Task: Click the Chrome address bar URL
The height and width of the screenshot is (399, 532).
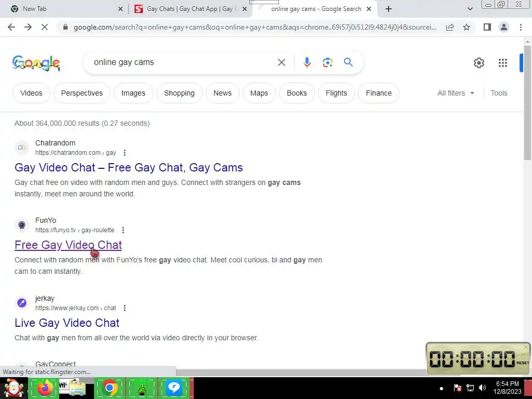Action: click(255, 27)
